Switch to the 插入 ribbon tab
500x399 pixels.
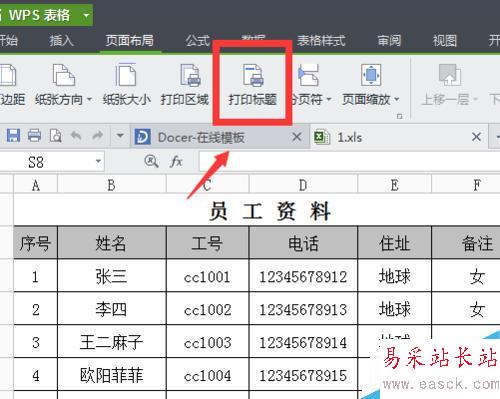pos(61,41)
